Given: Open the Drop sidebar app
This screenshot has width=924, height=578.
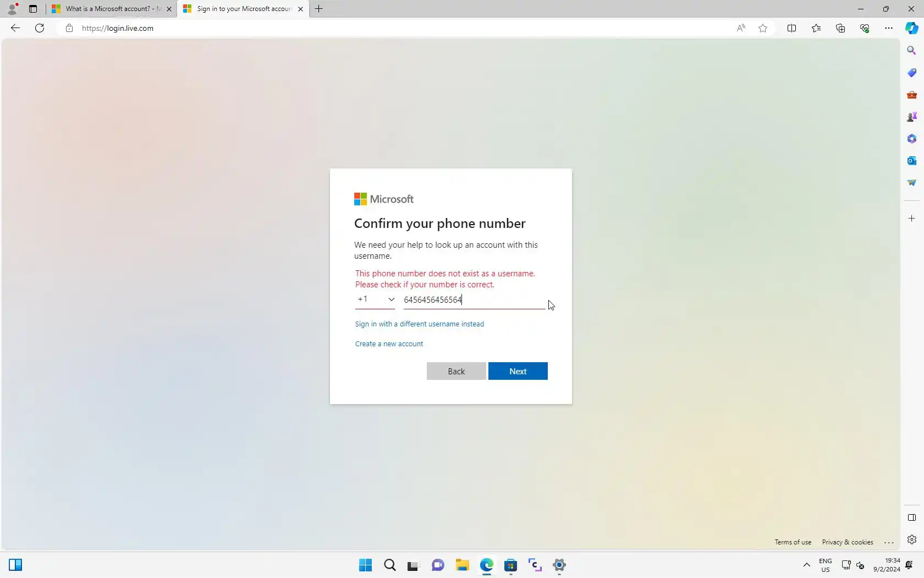Looking at the screenshot, I should [912, 183].
